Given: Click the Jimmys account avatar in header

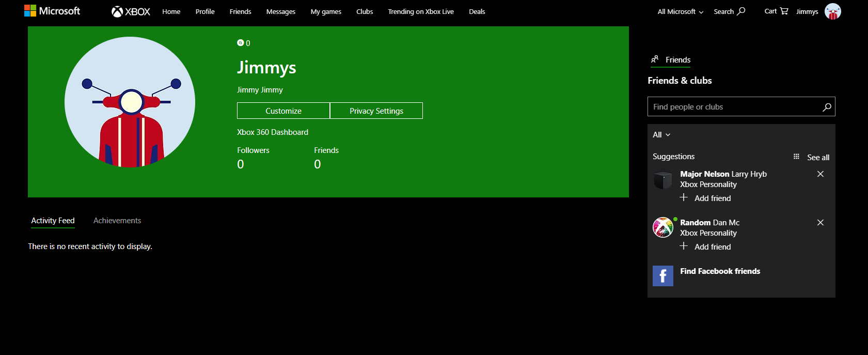Looking at the screenshot, I should click(x=832, y=11).
